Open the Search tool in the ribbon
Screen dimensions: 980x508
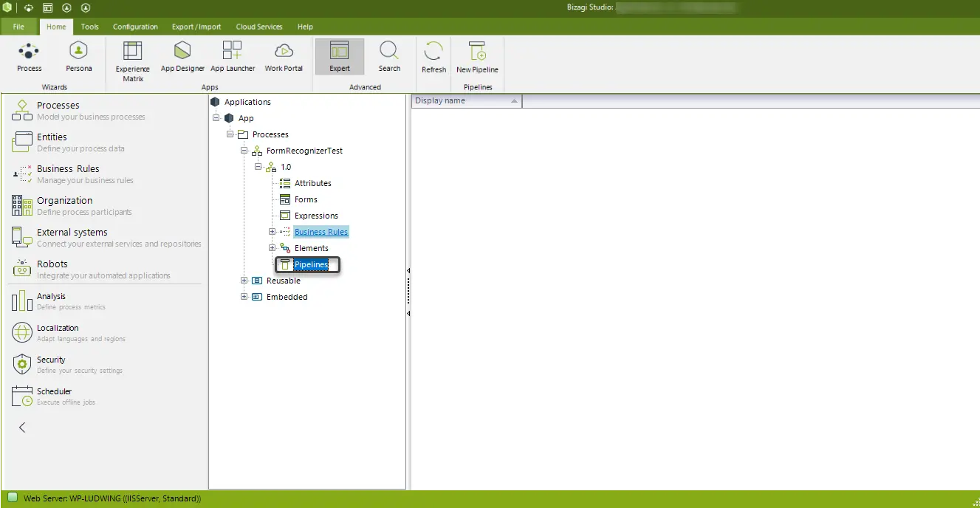389,57
